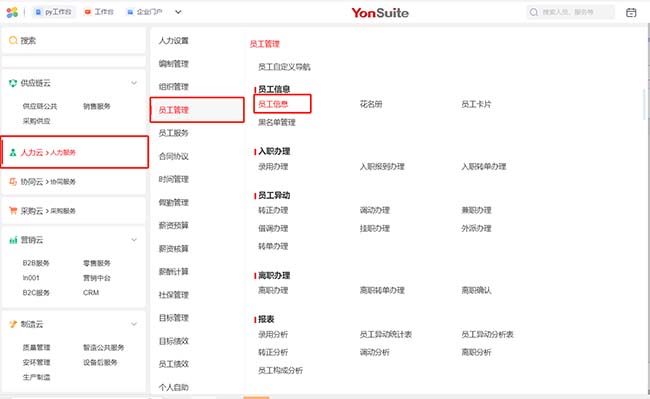This screenshot has height=399, width=650.
Task: Select 组织管理 in the menu
Action: [x=174, y=87]
